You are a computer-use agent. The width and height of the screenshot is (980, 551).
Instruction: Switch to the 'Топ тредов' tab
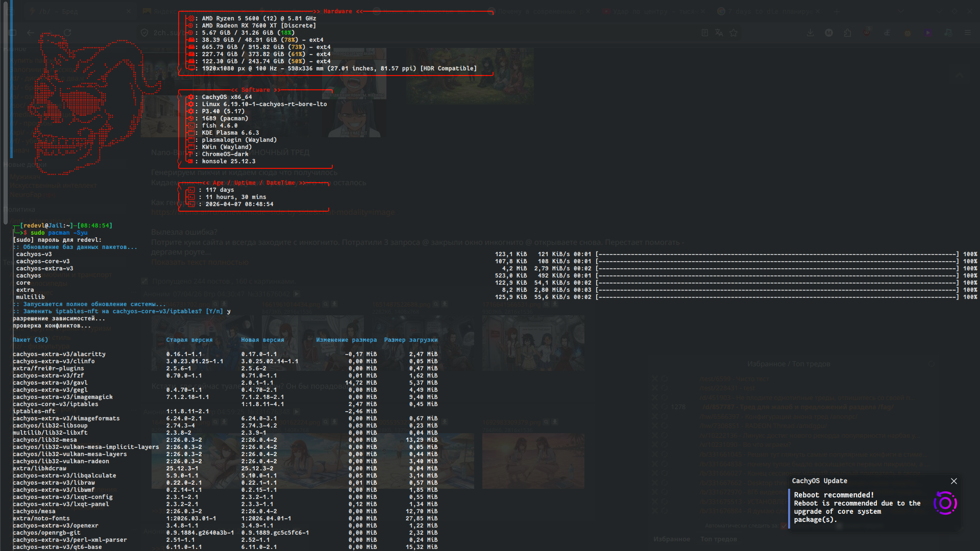pyautogui.click(x=719, y=539)
